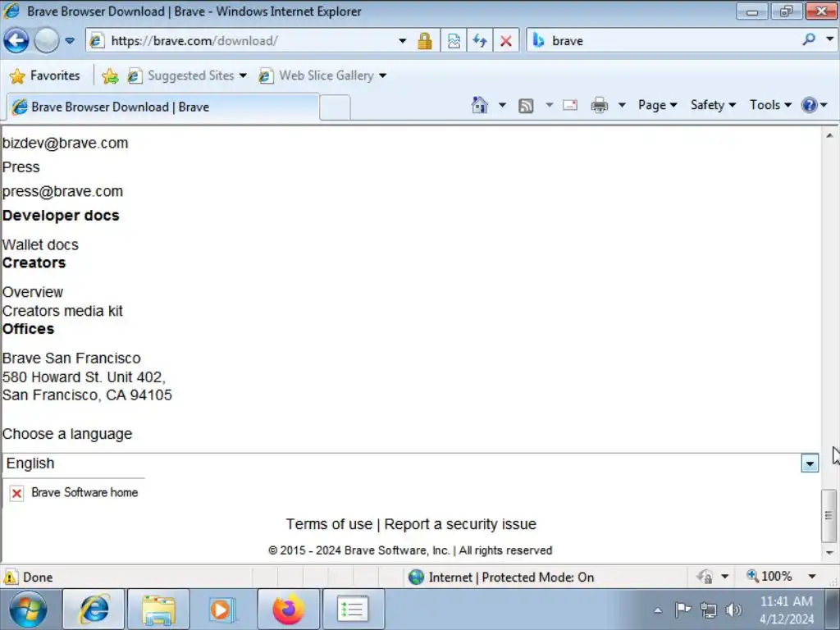Click scrollbar up arrow

[x=829, y=135]
